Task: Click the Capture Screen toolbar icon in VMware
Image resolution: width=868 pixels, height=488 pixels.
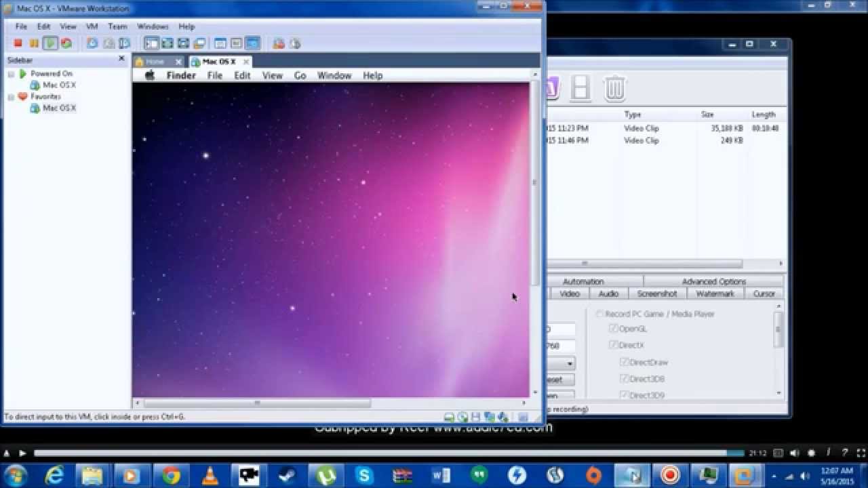Action: point(279,43)
